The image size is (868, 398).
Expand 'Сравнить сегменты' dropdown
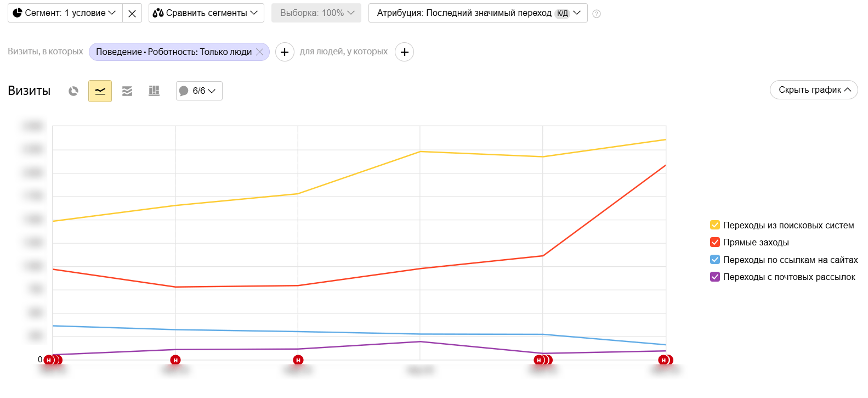point(206,13)
